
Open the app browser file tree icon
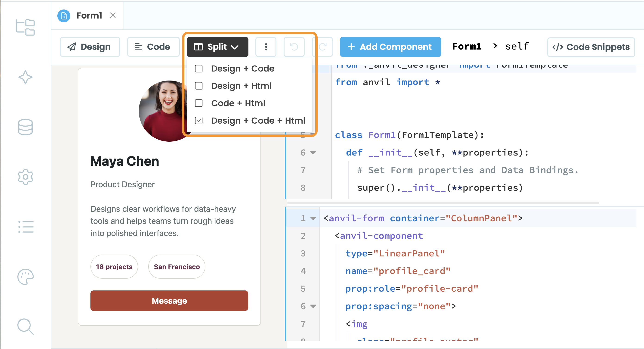coord(25,27)
